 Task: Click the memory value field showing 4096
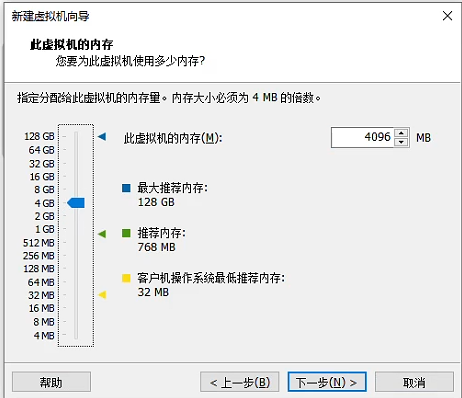click(363, 137)
